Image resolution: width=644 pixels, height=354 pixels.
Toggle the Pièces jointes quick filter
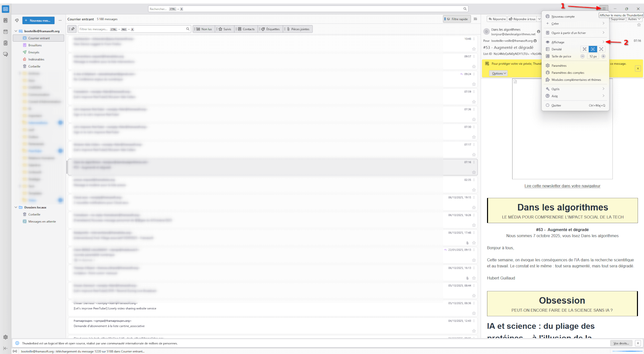298,29
